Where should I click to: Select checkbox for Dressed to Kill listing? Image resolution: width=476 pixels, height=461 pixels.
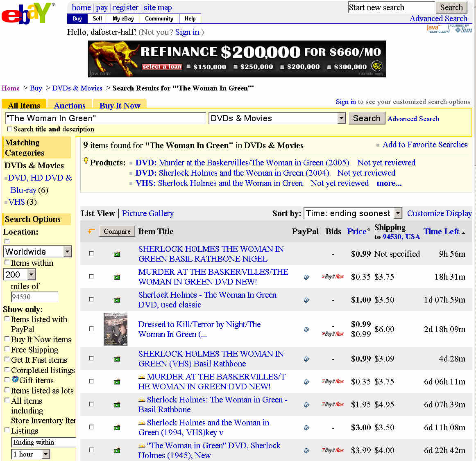tap(91, 329)
